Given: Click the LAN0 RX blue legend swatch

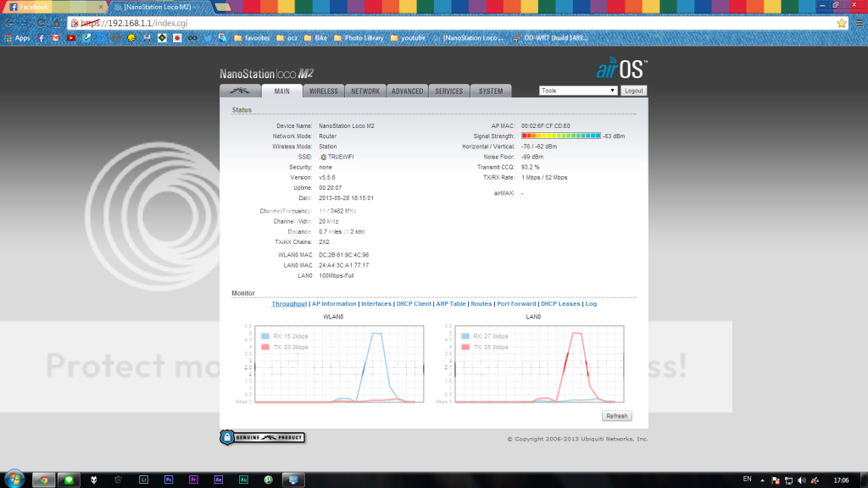Looking at the screenshot, I should [465, 335].
